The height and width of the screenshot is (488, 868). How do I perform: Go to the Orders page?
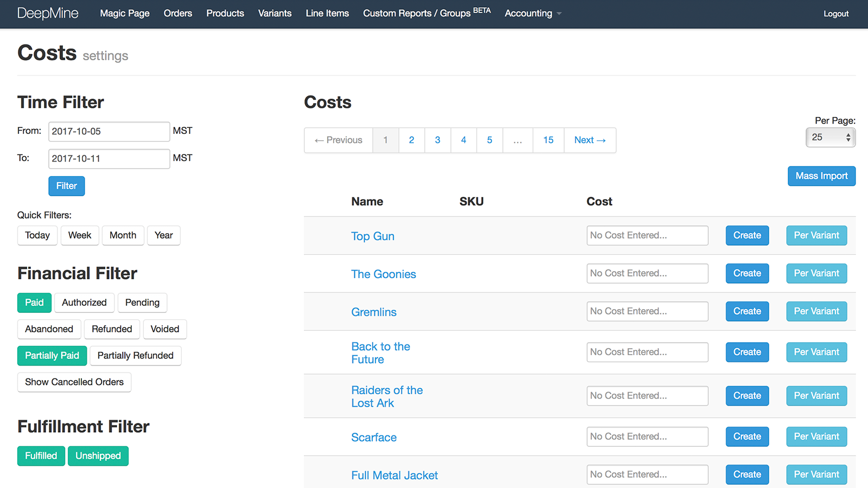pyautogui.click(x=178, y=14)
